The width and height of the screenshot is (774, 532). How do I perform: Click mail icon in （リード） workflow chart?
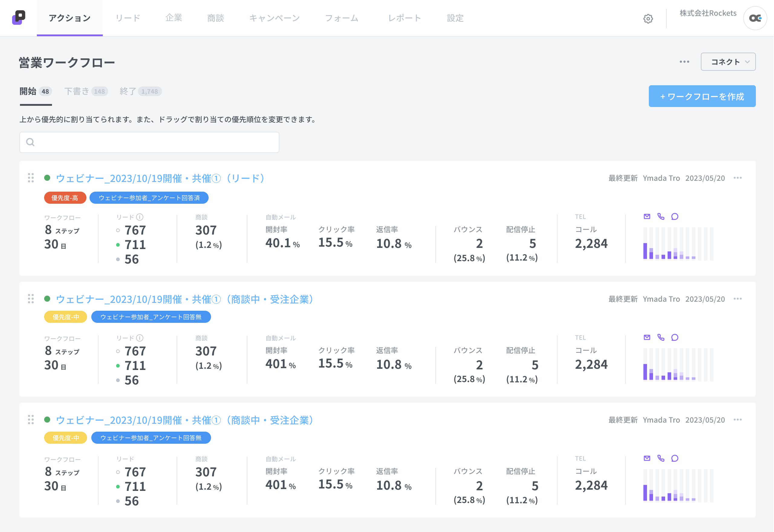(x=648, y=217)
